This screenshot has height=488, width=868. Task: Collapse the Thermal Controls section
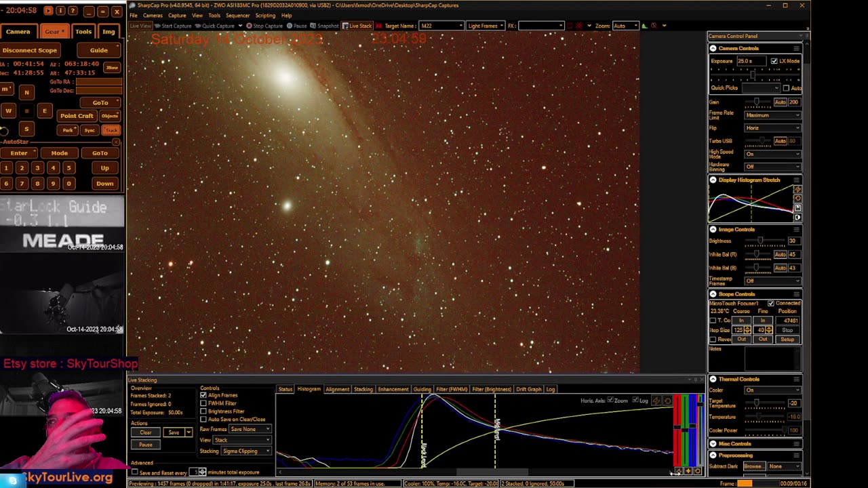713,380
